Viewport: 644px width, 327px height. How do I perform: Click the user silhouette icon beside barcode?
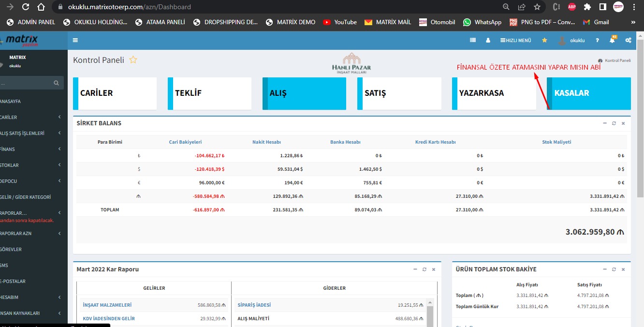click(x=488, y=41)
